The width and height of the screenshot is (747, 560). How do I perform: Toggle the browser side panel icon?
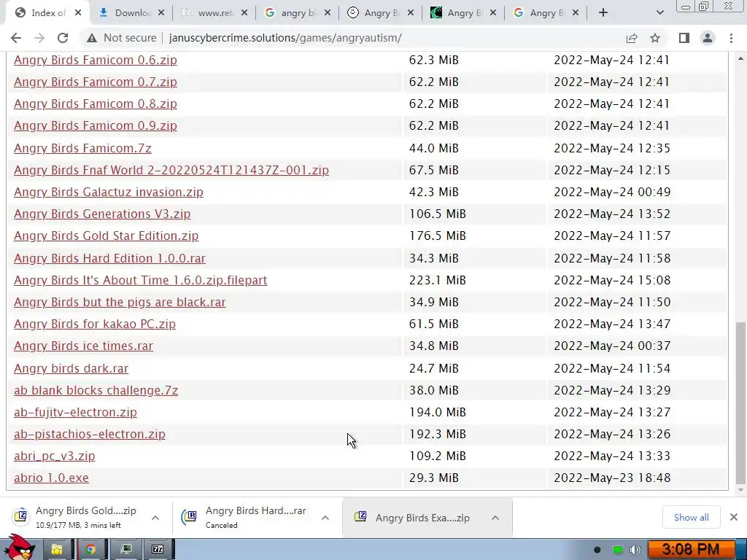[x=684, y=38]
